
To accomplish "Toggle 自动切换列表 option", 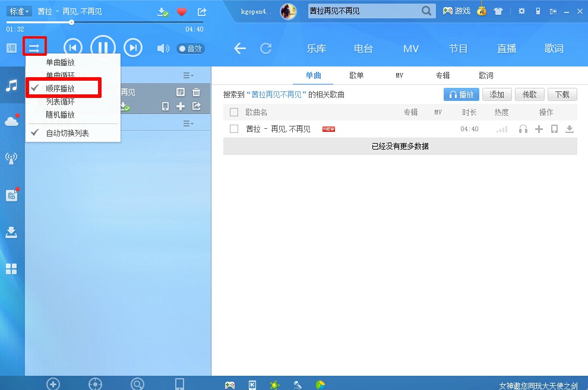I will [x=67, y=133].
